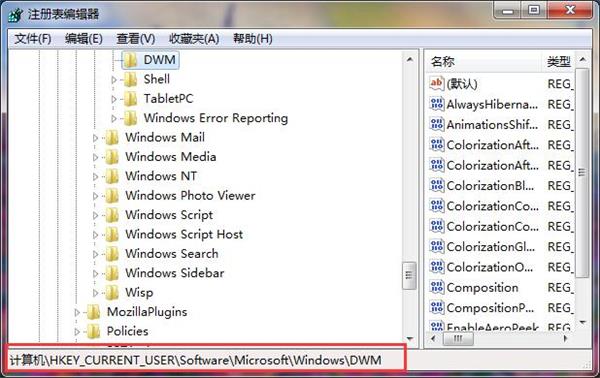
Task: Click the (默认) string value icon
Action: pyautogui.click(x=437, y=83)
